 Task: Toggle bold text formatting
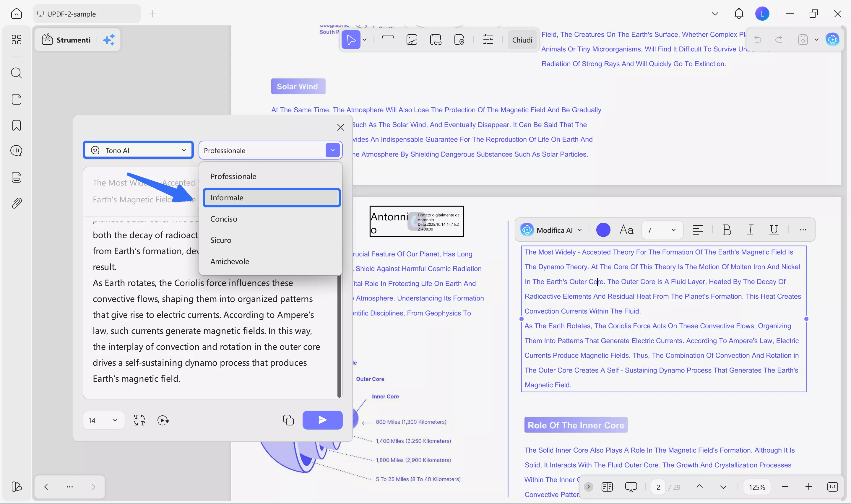727,230
